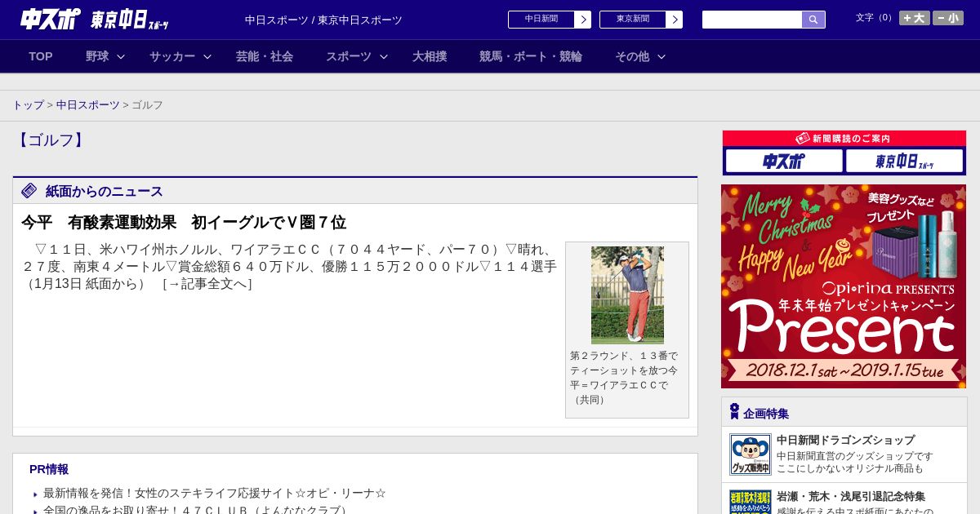This screenshot has width=980, height=514.
Task: Click トップ breadcrumb link
Action: click(x=29, y=105)
